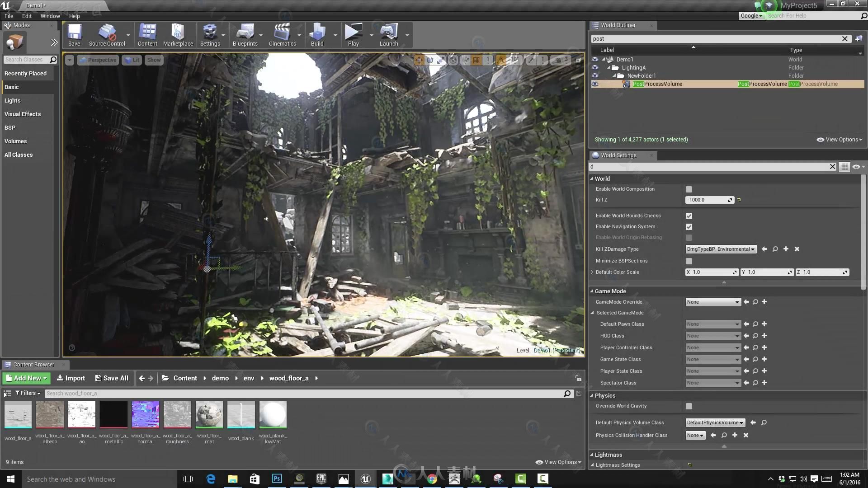The height and width of the screenshot is (488, 868).
Task: Toggle Enable Navigation System checkbox
Action: (689, 227)
